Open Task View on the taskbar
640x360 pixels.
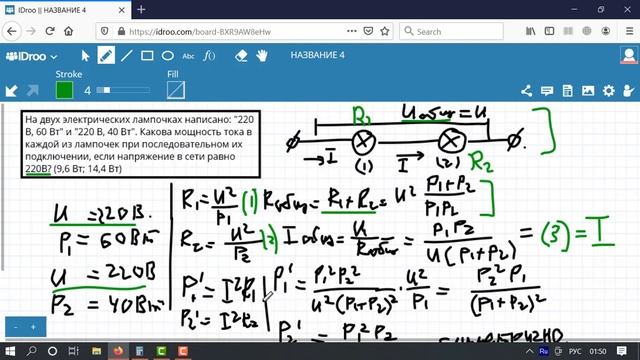point(73,351)
